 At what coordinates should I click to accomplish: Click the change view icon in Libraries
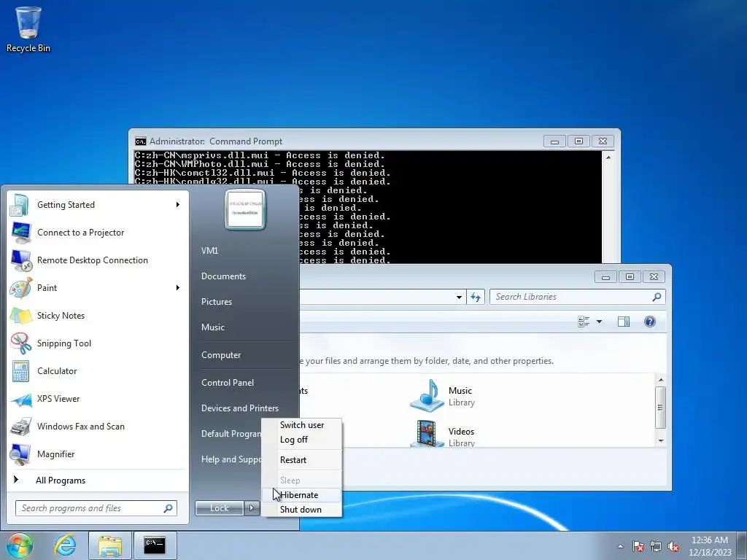[x=584, y=322]
